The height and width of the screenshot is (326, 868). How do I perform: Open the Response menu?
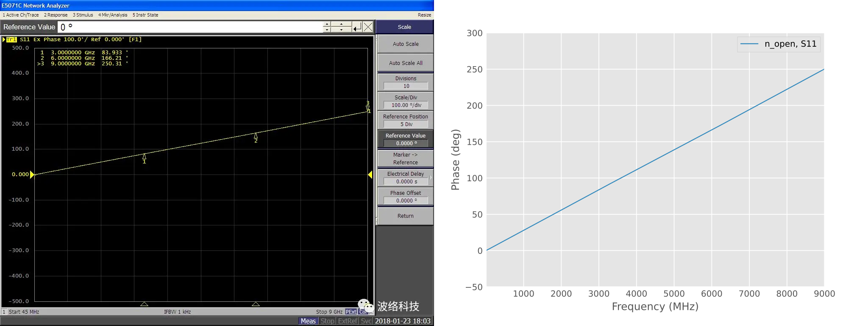(56, 15)
